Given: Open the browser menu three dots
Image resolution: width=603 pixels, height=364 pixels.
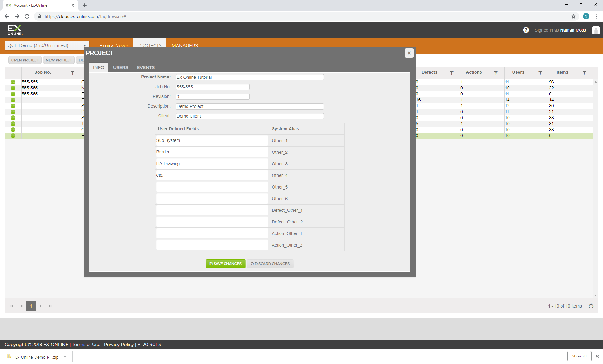Looking at the screenshot, I should [596, 16].
